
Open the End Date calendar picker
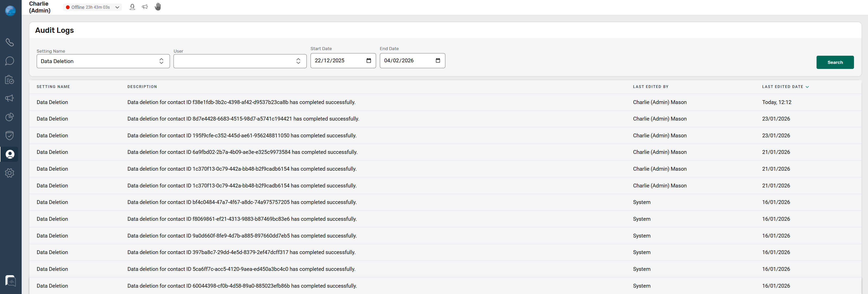[438, 61]
